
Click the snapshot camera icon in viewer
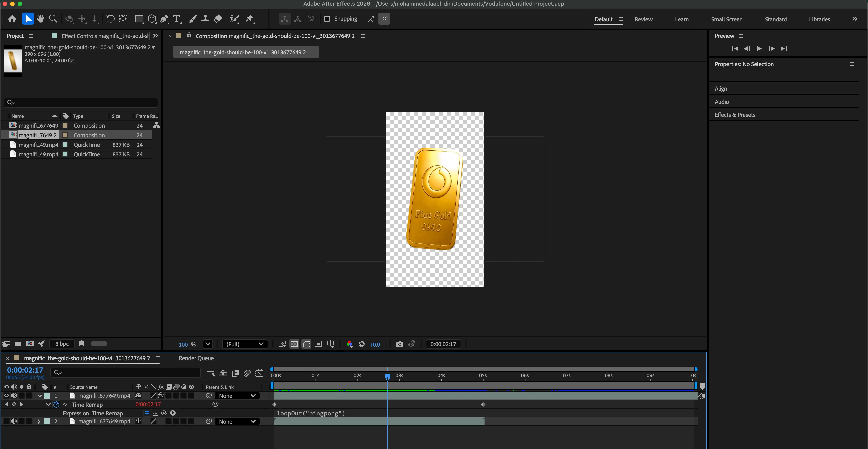pos(400,344)
